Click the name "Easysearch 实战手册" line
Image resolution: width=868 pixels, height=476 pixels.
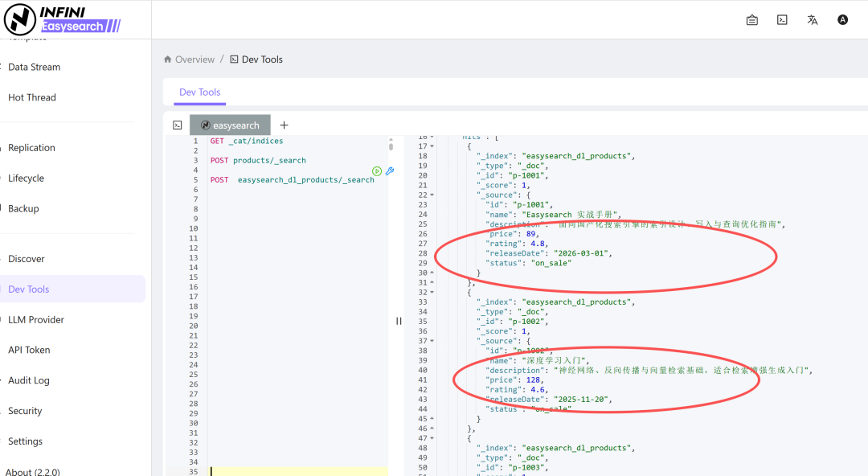tap(553, 215)
